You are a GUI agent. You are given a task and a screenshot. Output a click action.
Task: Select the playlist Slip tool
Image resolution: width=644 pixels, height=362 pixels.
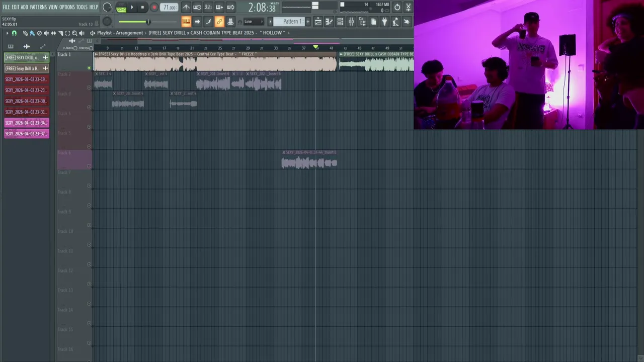tap(53, 33)
